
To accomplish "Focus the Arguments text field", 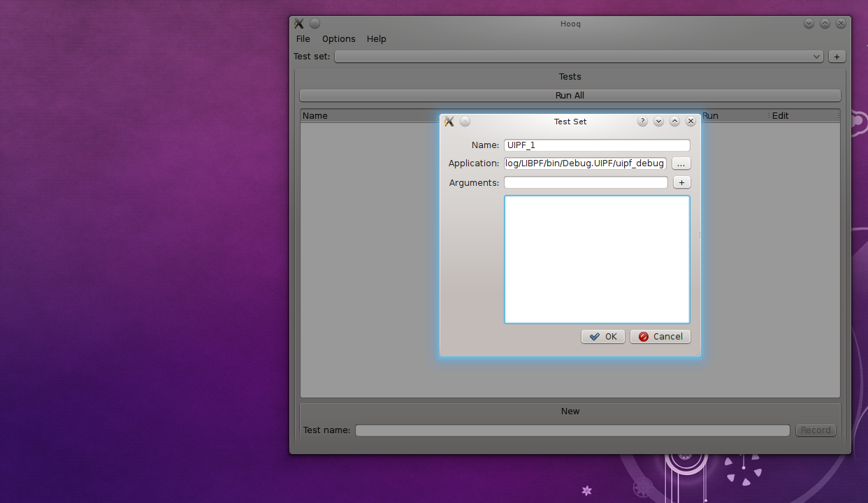I will 585,182.
